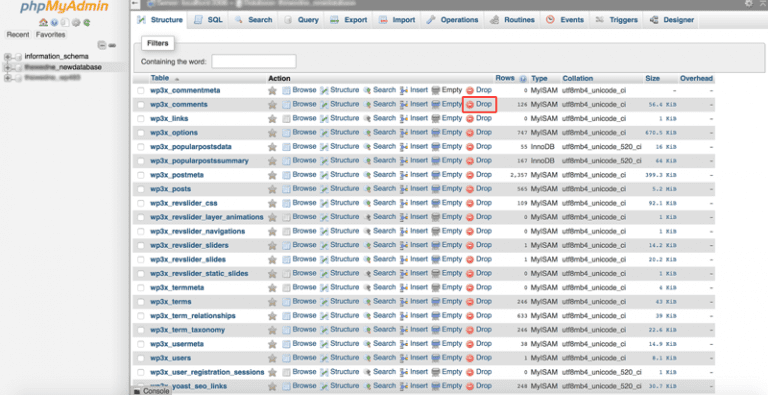Click Browse icon for wp3x_popularpostsdata
768x395 pixels.
[287, 147]
